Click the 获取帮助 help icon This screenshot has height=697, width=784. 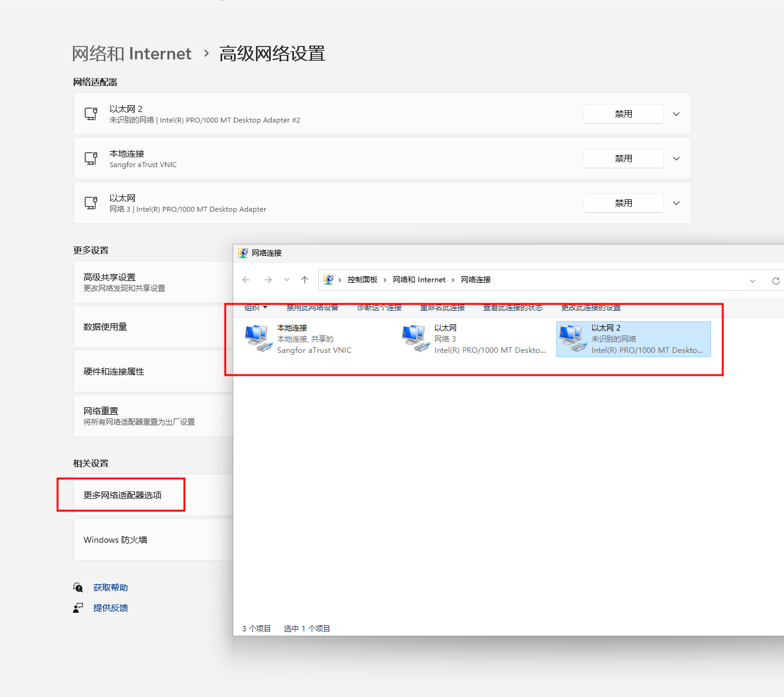pos(78,587)
